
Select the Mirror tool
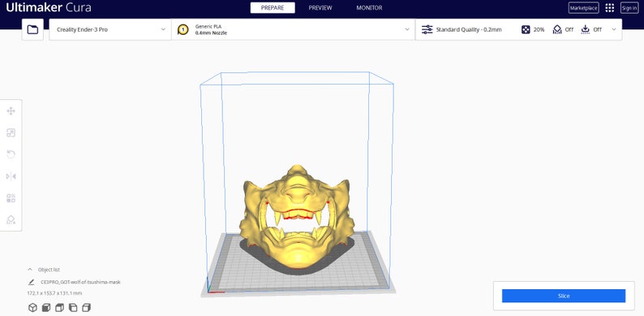[x=11, y=176]
